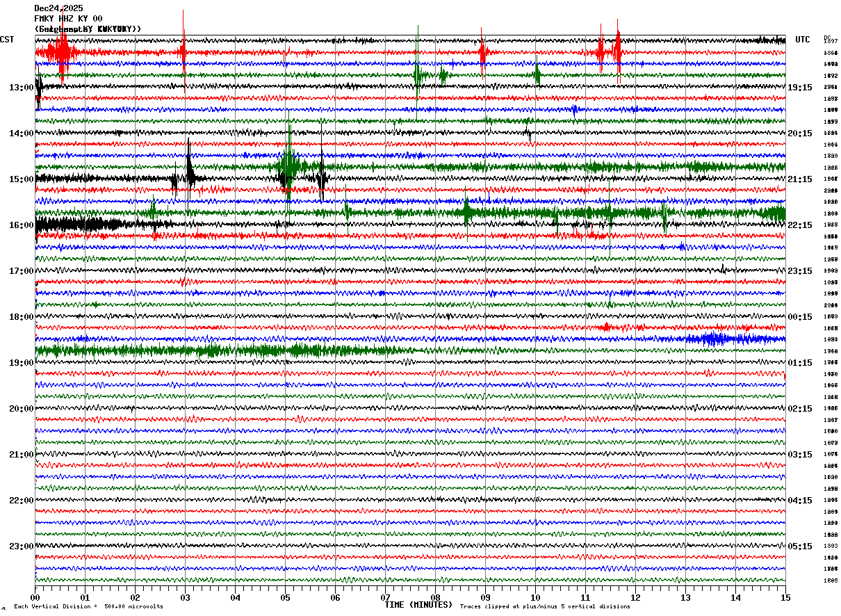The height and width of the screenshot is (616, 841).
Task: Select the 20:00 CST row label
Action: click(x=22, y=409)
